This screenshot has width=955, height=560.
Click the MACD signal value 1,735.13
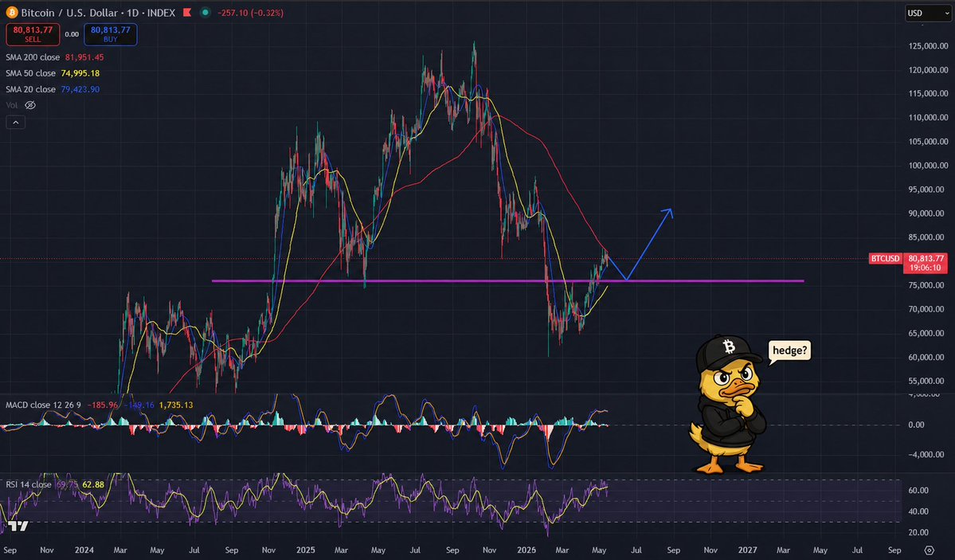[176, 405]
